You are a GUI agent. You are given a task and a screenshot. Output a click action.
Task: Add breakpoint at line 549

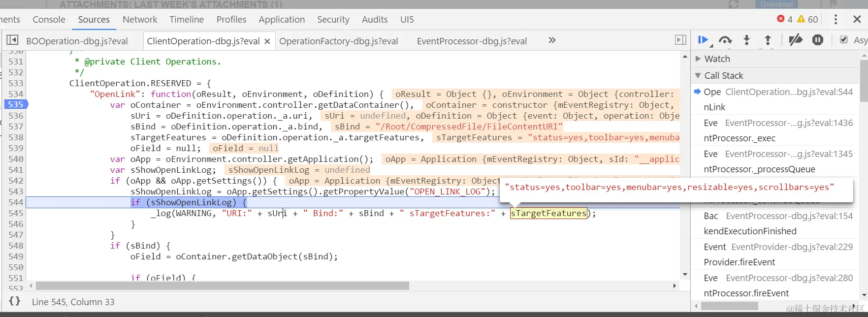[x=16, y=256]
